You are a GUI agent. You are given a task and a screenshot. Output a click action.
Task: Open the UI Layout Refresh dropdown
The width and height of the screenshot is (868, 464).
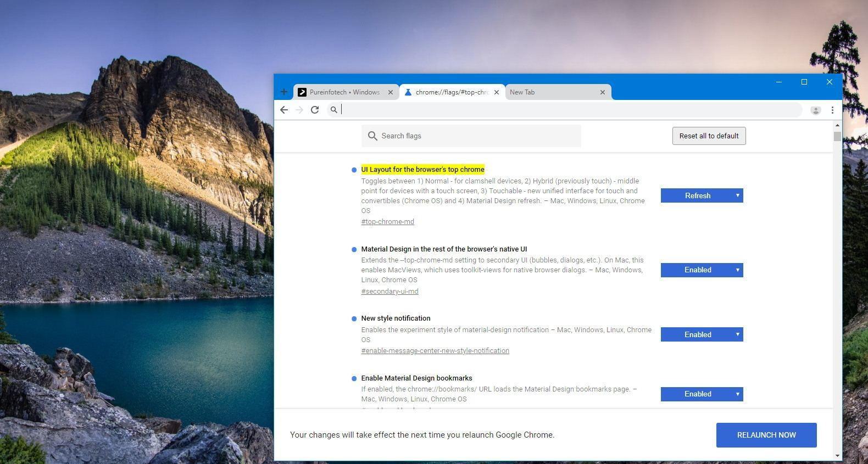702,195
